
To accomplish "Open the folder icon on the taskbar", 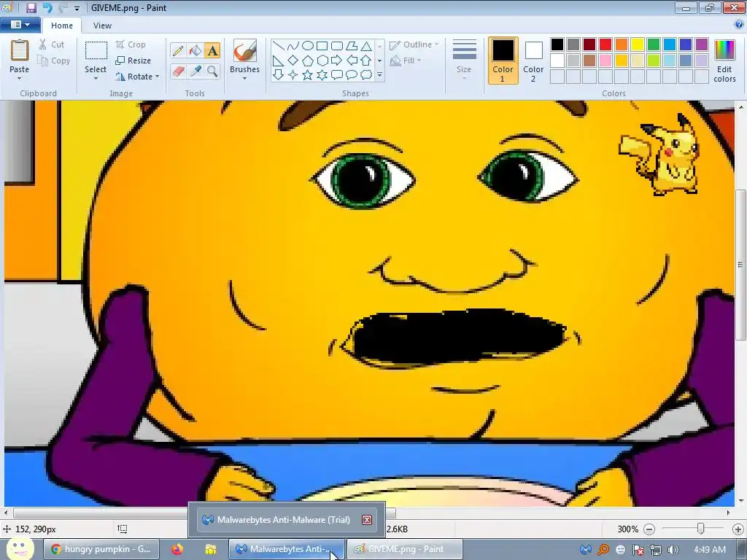I will click(210, 549).
